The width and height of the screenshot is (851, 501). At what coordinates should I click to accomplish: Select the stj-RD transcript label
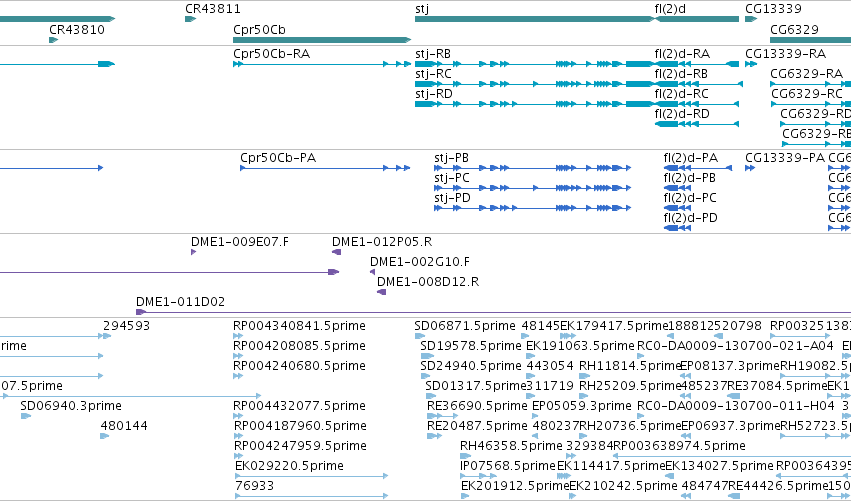pyautogui.click(x=434, y=94)
